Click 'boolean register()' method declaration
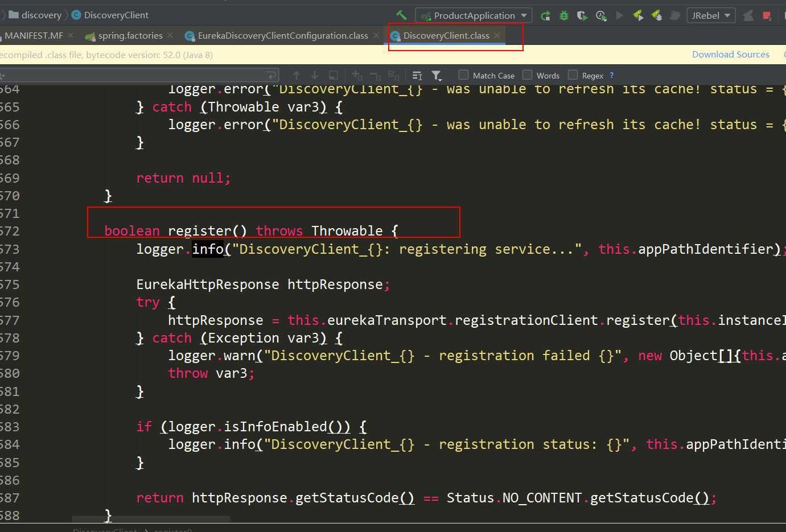786x532 pixels. coord(175,231)
